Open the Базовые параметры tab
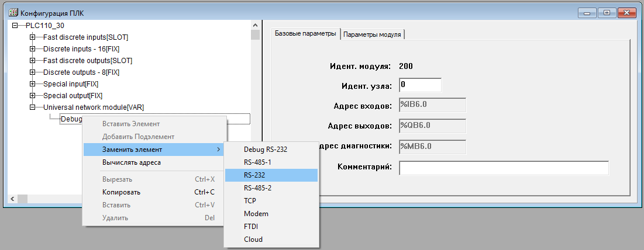This screenshot has height=250, width=644. pos(305,34)
